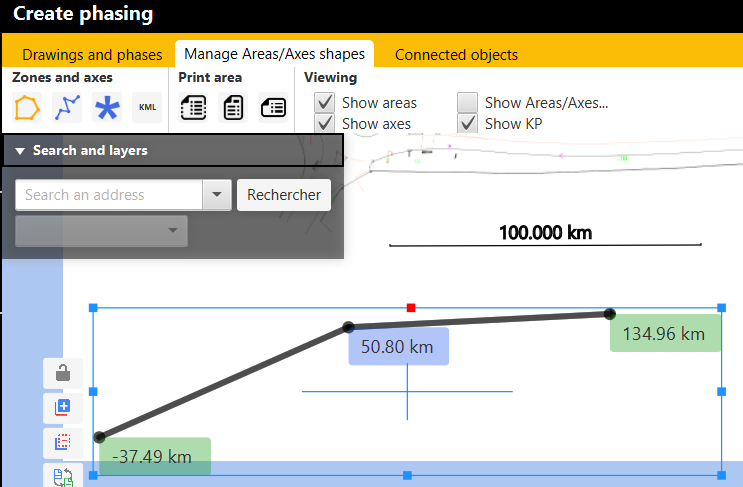Click the Search an address field

pyautogui.click(x=109, y=195)
